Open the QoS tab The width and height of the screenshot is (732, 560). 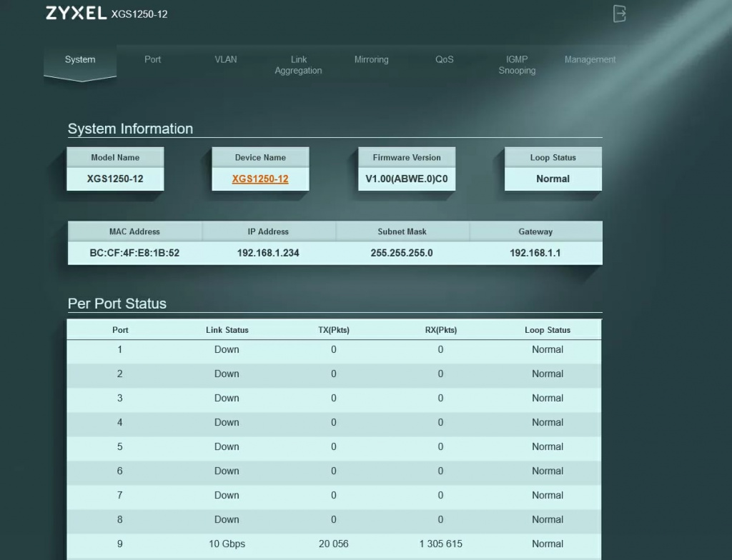tap(445, 60)
